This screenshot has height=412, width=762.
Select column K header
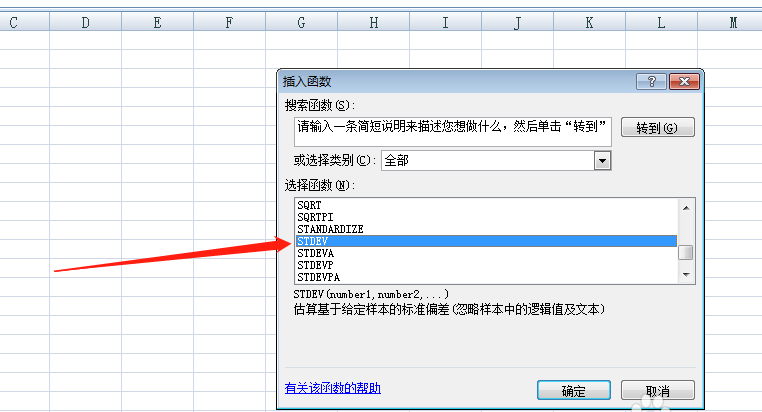point(589,22)
